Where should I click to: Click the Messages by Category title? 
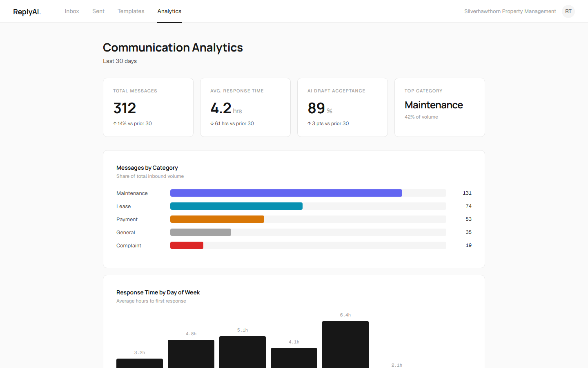point(147,168)
